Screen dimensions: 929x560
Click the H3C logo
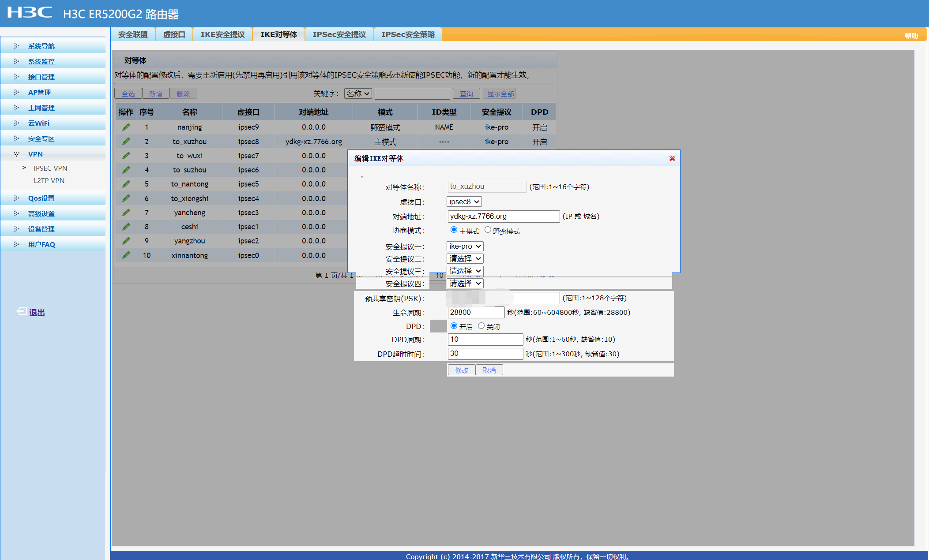(x=30, y=12)
